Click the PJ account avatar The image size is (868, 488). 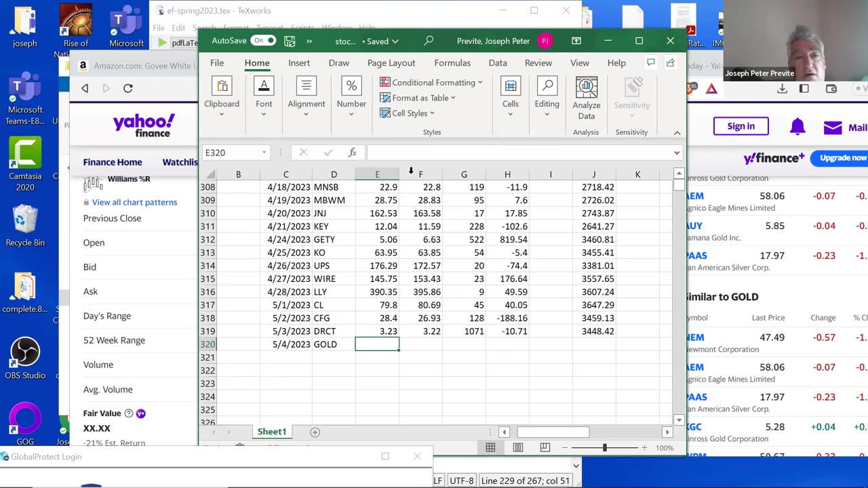545,41
